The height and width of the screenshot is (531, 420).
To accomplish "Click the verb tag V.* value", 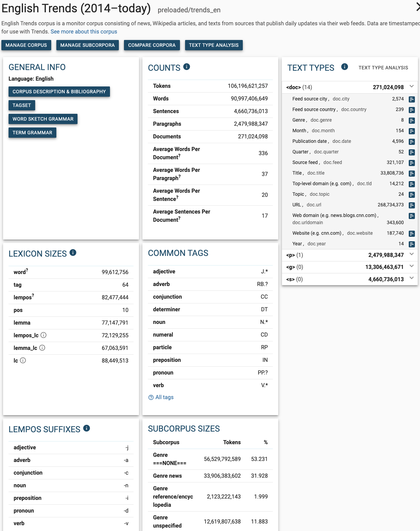I will click(264, 385).
